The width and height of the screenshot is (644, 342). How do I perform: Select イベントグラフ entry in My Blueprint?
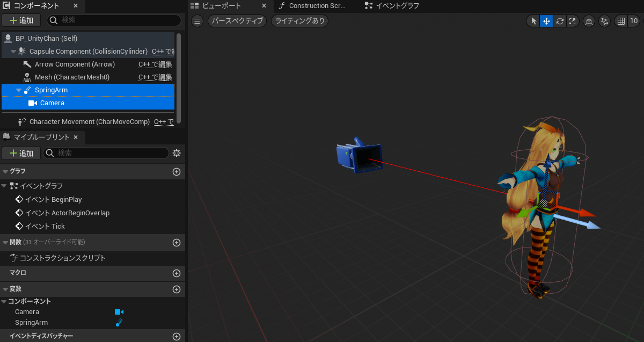click(41, 186)
